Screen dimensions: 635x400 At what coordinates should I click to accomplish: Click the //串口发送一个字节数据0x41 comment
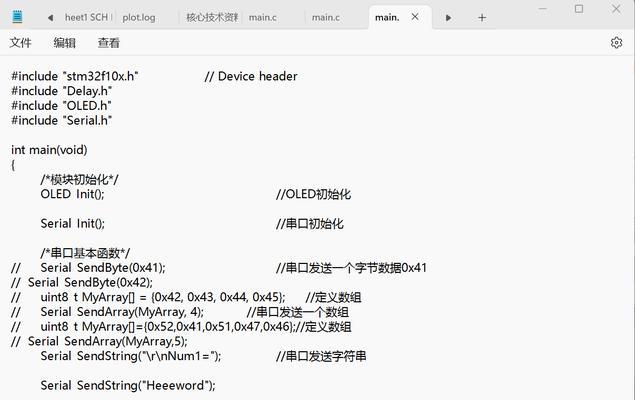[352, 268]
